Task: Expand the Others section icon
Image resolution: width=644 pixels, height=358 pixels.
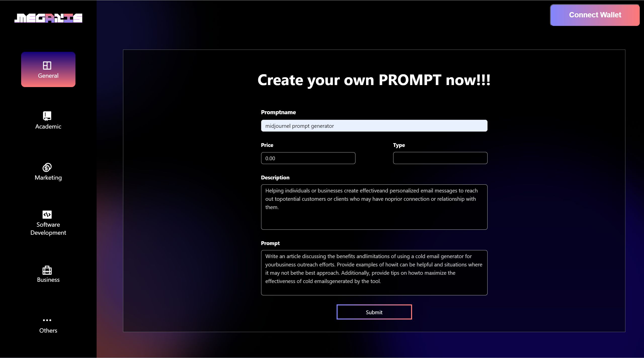Action: point(47,321)
